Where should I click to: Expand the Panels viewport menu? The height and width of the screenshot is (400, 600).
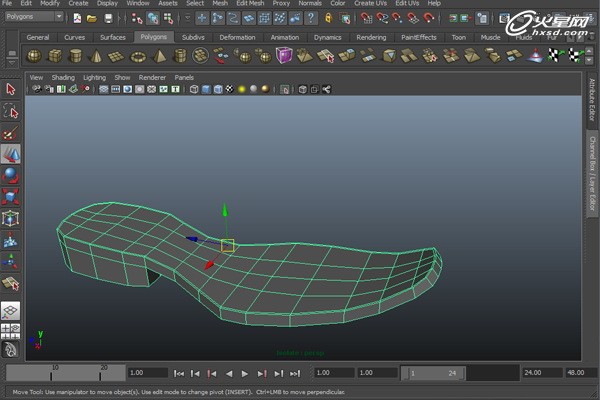click(184, 76)
